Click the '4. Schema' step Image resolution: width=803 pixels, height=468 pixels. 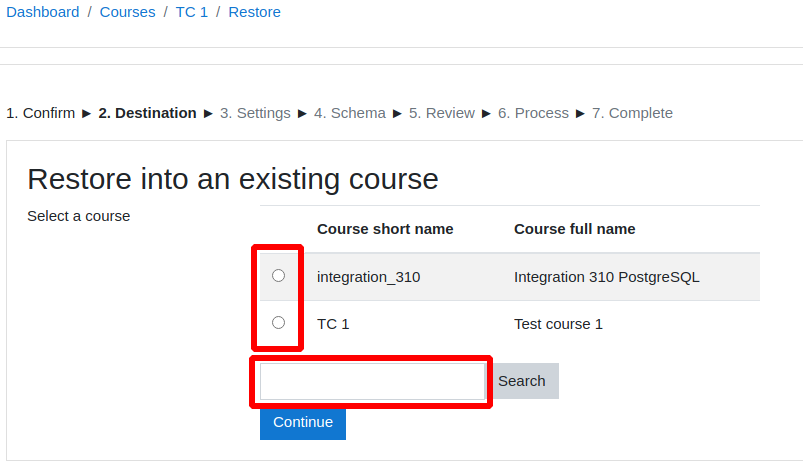coord(350,113)
